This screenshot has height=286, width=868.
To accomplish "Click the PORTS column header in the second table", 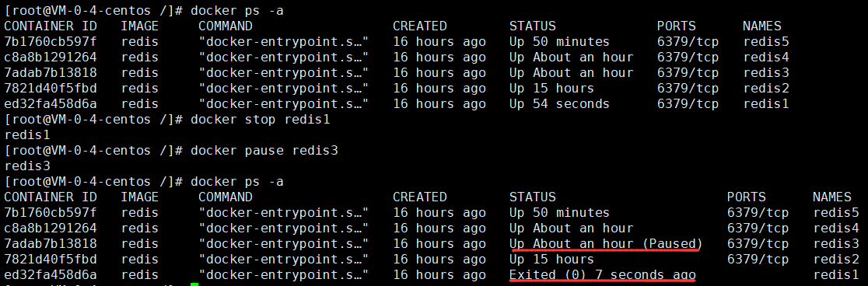I will point(746,197).
